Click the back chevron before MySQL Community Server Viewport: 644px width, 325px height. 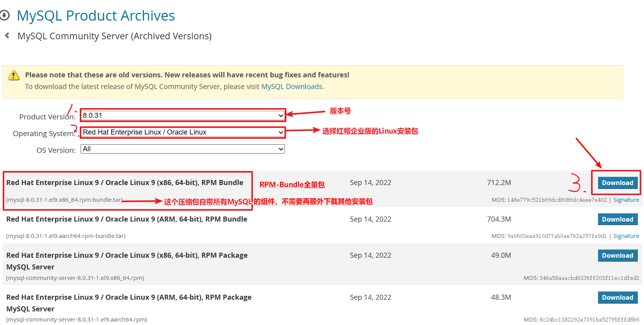(7, 35)
